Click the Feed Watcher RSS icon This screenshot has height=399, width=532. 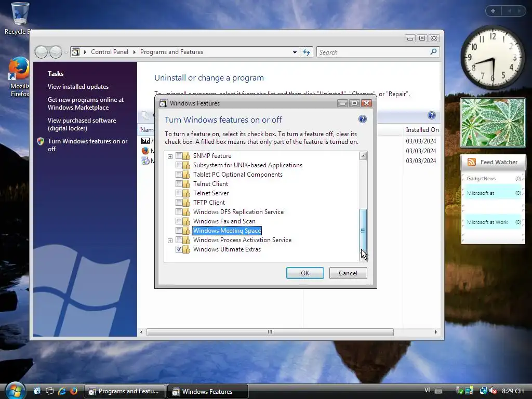click(472, 162)
